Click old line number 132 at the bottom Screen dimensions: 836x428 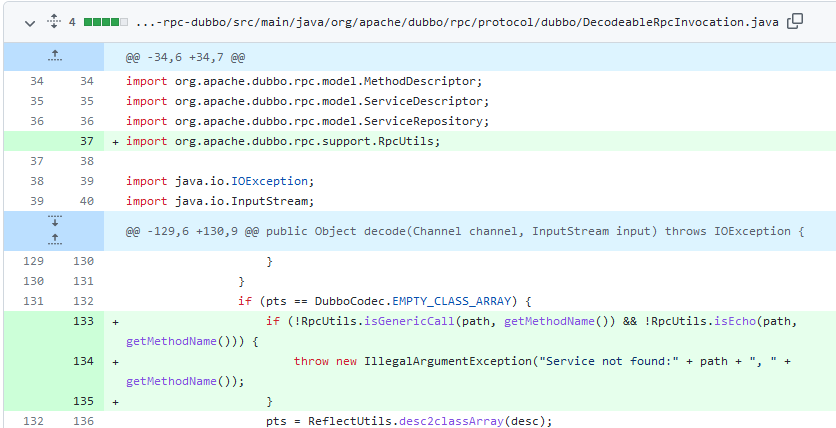pos(34,421)
